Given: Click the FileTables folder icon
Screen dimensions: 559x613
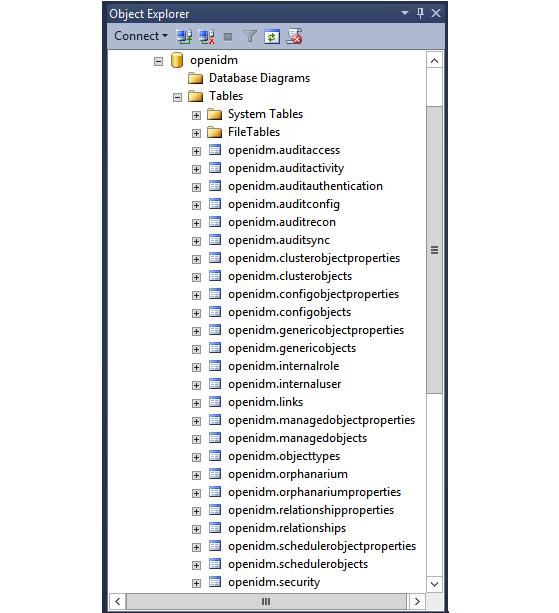Looking at the screenshot, I should 214,132.
